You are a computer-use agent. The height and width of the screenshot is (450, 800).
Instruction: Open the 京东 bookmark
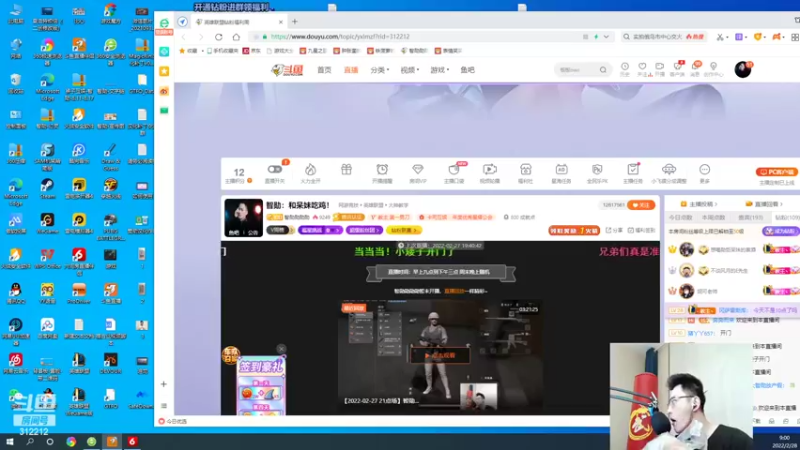tap(252, 51)
